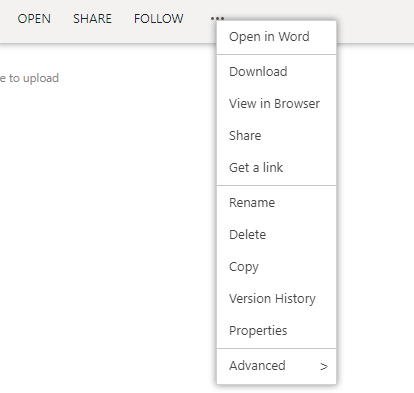414x393 pixels.
Task: Click FOLLOW in the command bar
Action: click(159, 19)
